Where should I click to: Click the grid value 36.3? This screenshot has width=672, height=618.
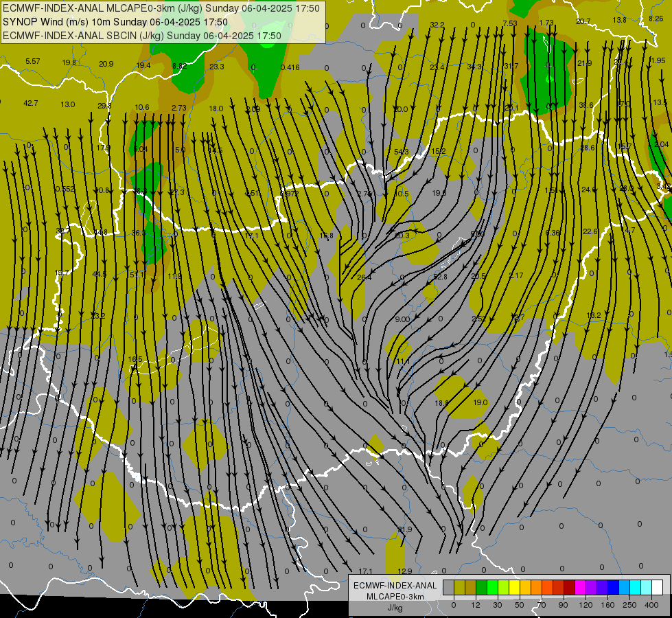click(x=139, y=233)
